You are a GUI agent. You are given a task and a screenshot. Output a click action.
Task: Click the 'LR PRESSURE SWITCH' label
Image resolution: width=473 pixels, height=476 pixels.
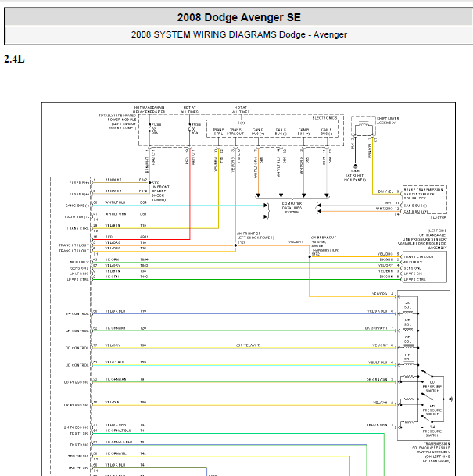[x=432, y=410]
